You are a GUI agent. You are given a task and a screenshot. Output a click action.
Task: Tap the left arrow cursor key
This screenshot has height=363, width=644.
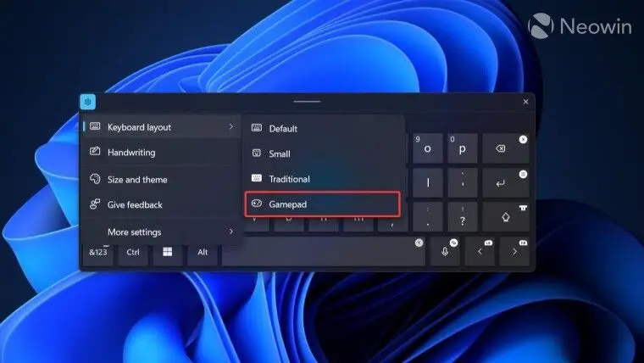(x=480, y=252)
